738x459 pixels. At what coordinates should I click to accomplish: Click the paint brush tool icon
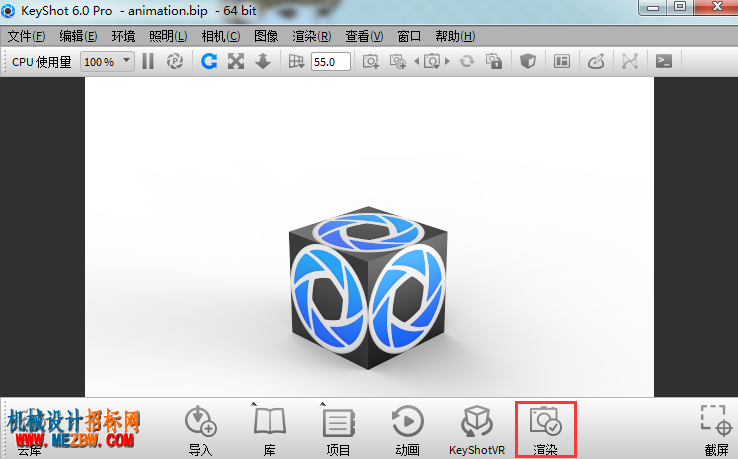click(x=596, y=61)
